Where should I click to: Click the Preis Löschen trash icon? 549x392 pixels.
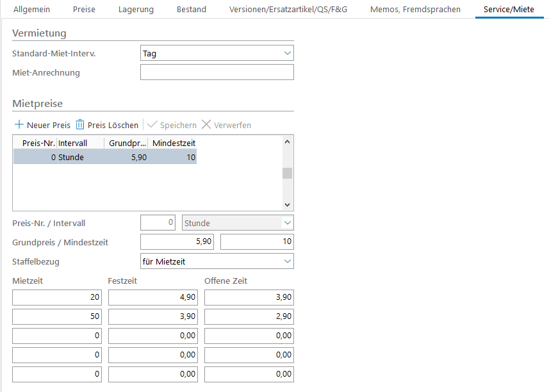click(x=80, y=125)
